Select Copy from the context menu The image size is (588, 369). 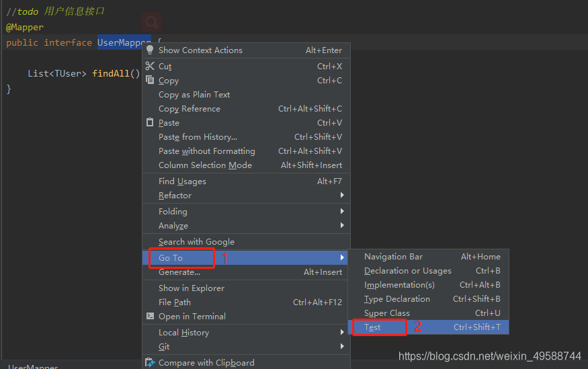click(x=247, y=81)
